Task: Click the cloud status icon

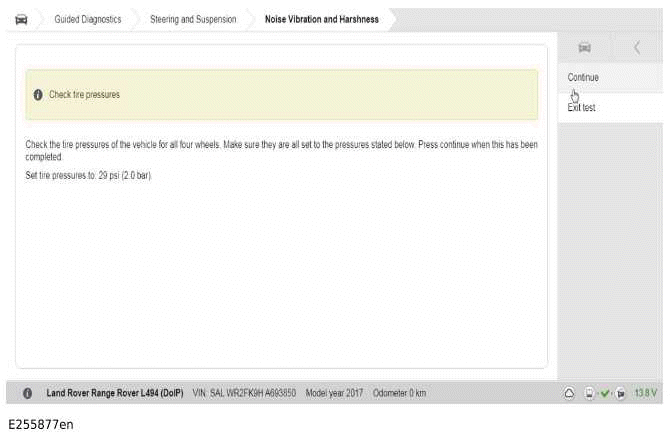Action: click(x=569, y=393)
